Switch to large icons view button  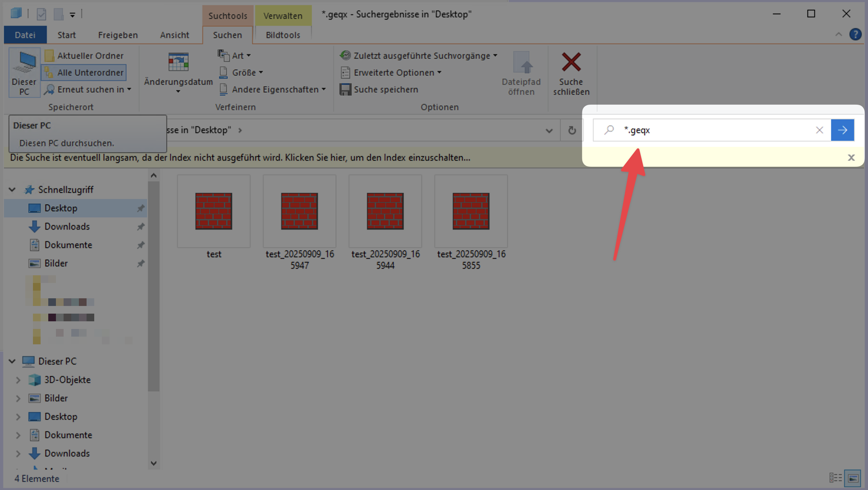coord(853,478)
